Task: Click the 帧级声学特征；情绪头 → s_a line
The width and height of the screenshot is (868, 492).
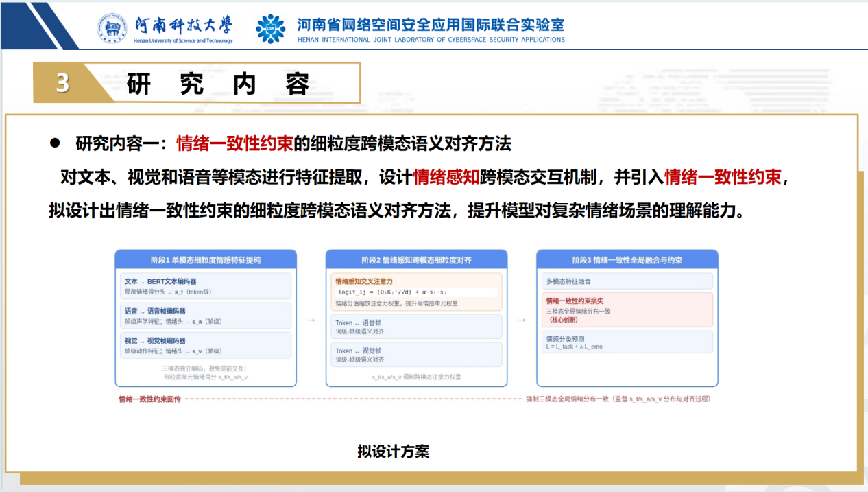Action: [x=173, y=321]
